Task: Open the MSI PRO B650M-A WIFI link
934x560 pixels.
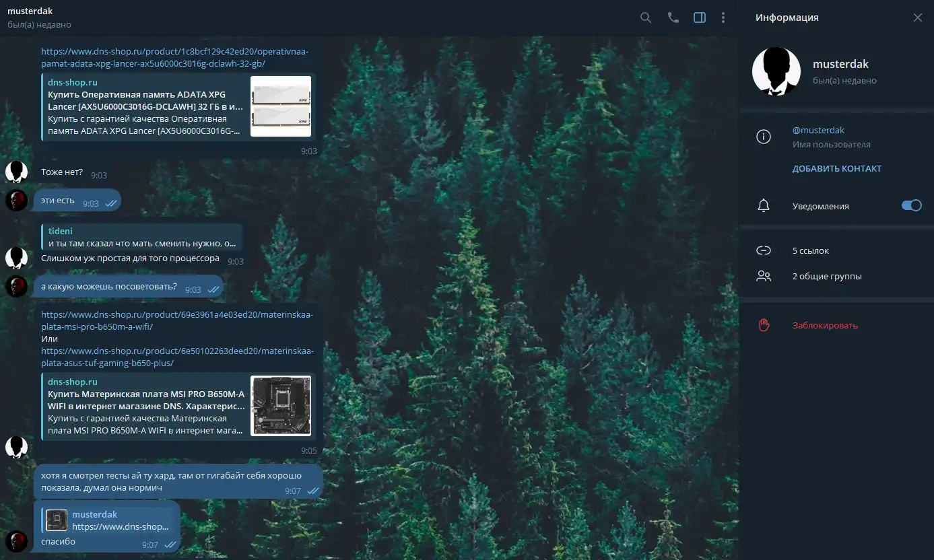Action: [176, 320]
